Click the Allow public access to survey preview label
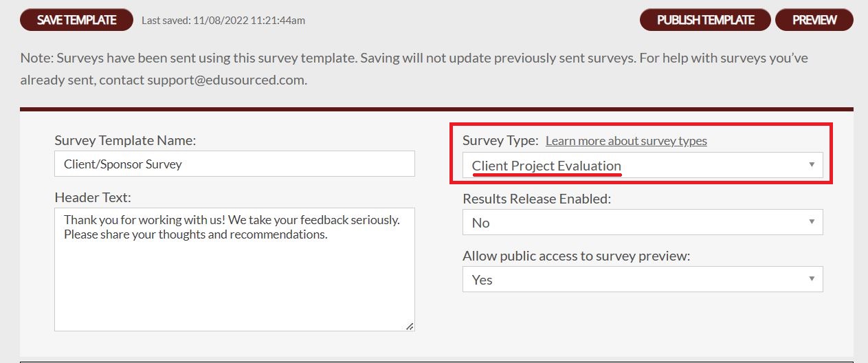868x363 pixels. coord(576,256)
